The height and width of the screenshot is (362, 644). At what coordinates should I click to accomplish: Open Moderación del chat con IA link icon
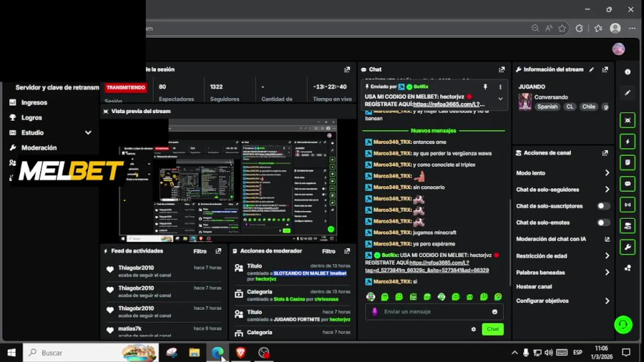coord(607,239)
